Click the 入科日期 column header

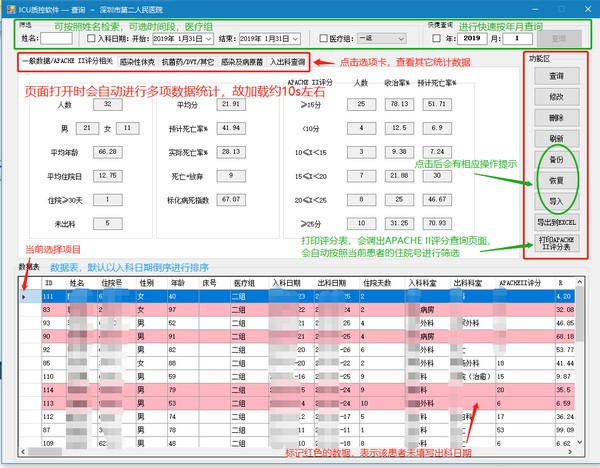[255, 283]
